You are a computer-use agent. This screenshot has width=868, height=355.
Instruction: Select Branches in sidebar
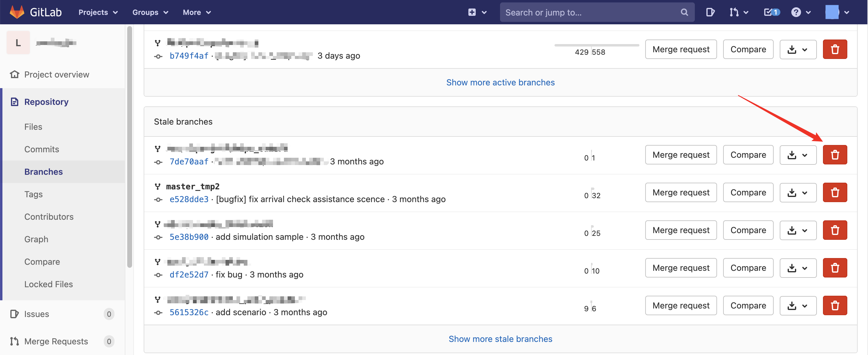44,172
